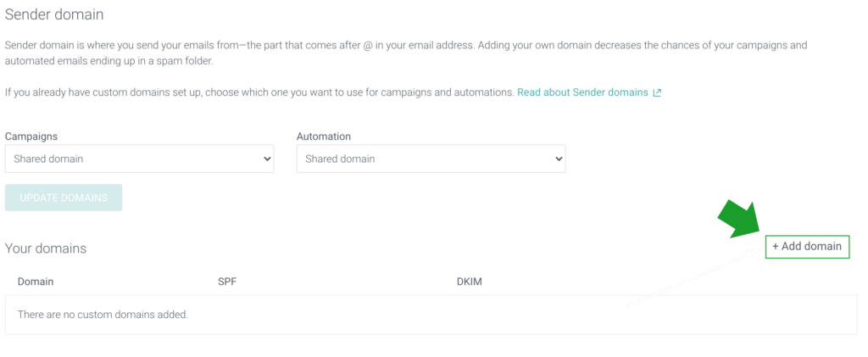Click the Automation dropdown chevron arrow
868x357 pixels.
[559, 159]
